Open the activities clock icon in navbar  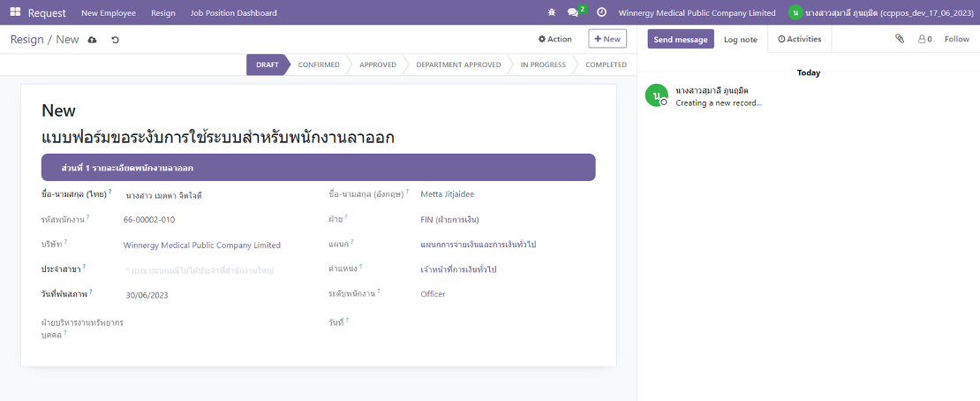tap(601, 13)
